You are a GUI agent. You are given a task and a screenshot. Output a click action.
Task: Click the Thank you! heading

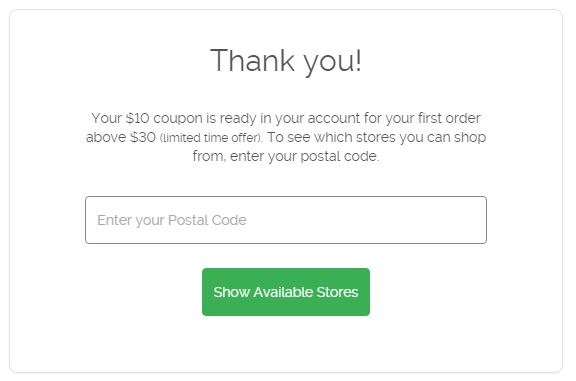tap(286, 61)
